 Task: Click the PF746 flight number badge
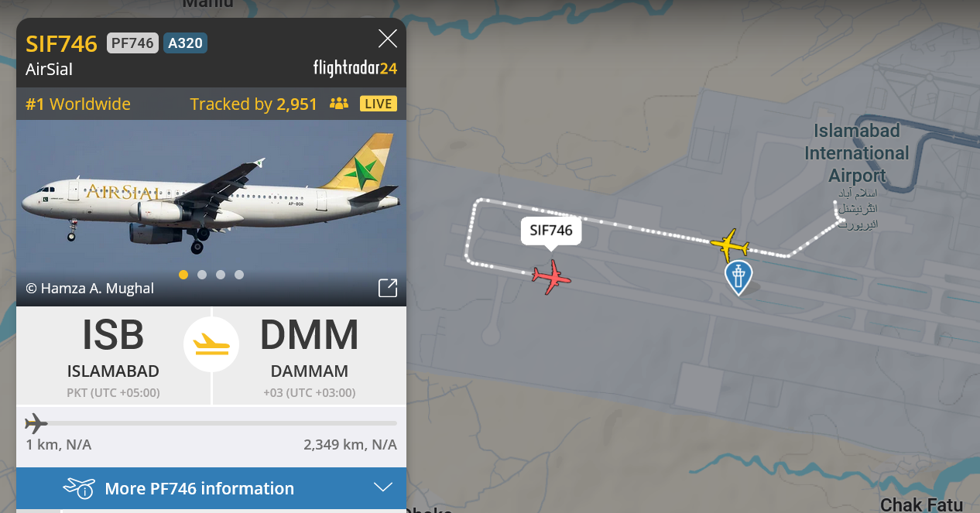pos(132,43)
